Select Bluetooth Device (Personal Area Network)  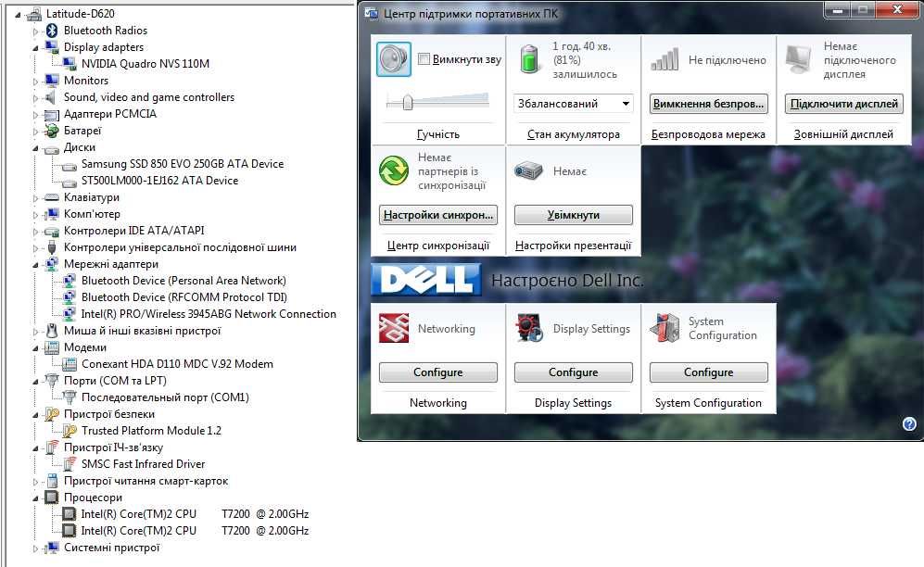184,281
